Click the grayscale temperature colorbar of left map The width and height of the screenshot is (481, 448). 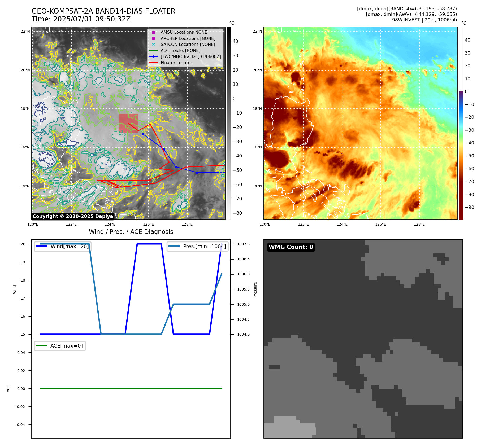pos(229,123)
